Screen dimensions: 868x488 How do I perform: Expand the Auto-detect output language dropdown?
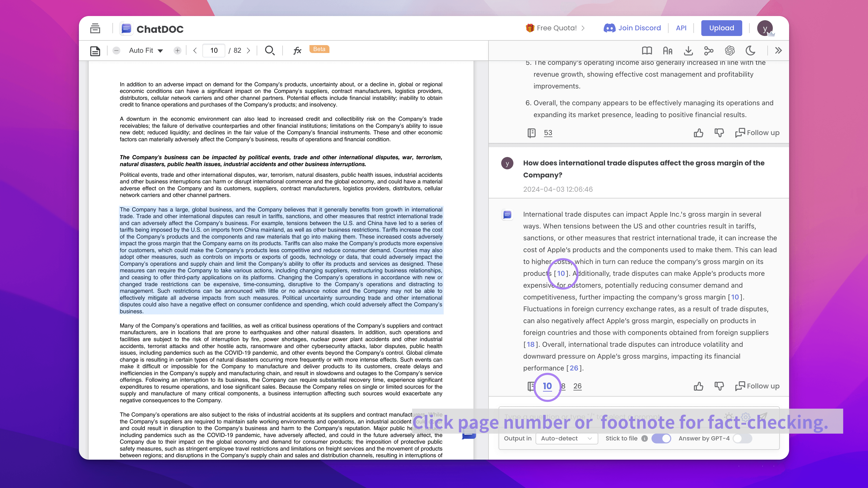[x=566, y=438]
